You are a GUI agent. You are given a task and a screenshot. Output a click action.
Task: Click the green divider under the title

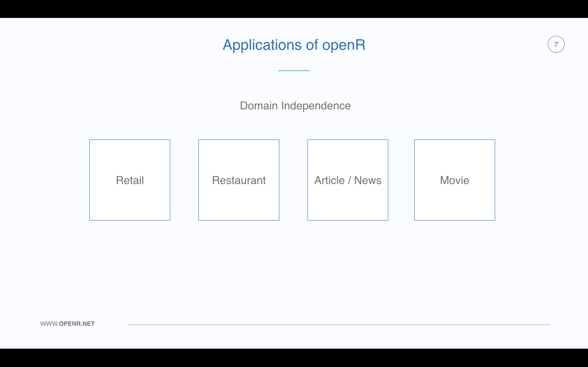[294, 70]
